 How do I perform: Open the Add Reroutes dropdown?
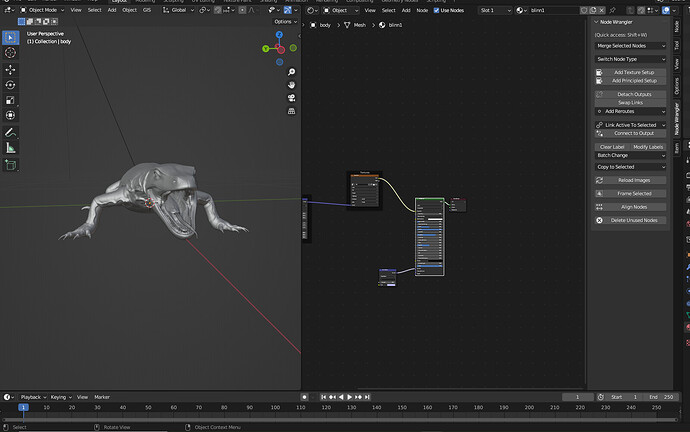[x=631, y=111]
